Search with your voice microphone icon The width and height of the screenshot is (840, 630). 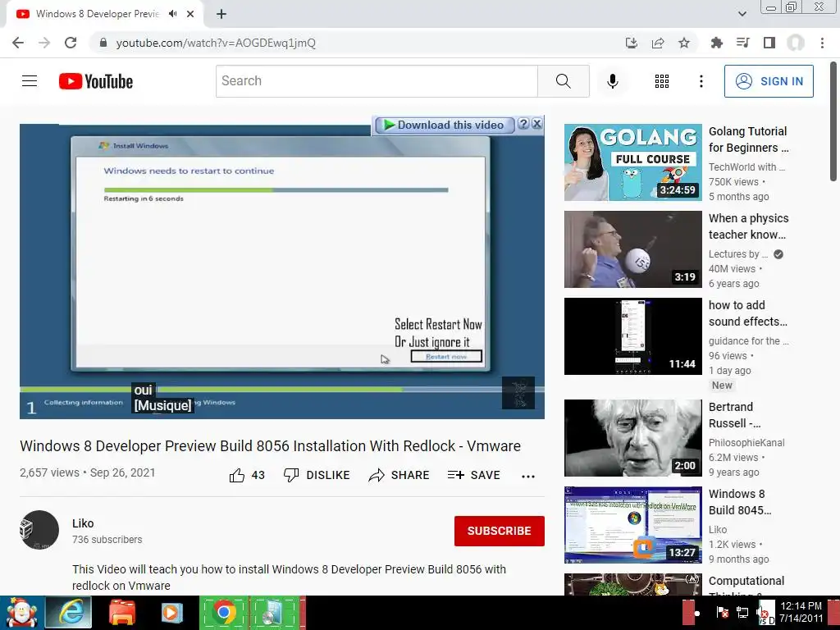coord(612,81)
